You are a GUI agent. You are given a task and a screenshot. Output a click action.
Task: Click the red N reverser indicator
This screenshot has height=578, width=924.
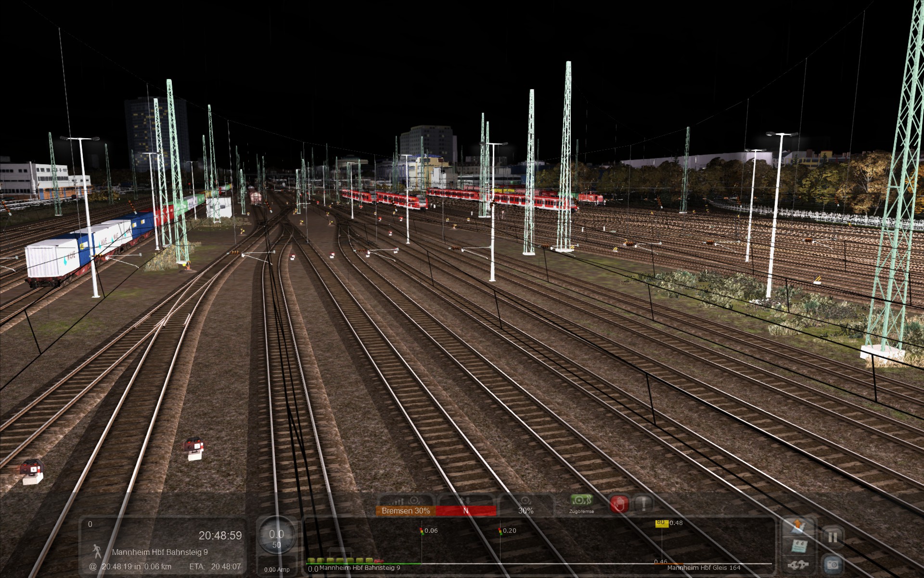pyautogui.click(x=465, y=511)
